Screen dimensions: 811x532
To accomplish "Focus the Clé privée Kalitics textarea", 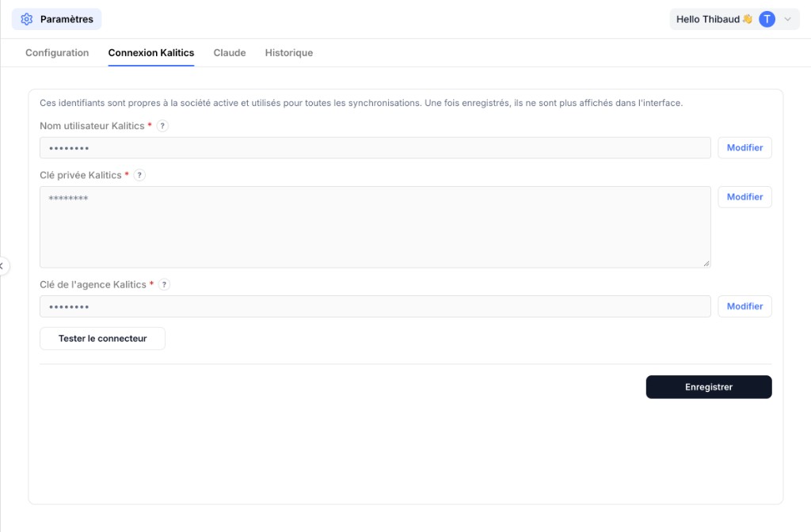I will [375, 227].
